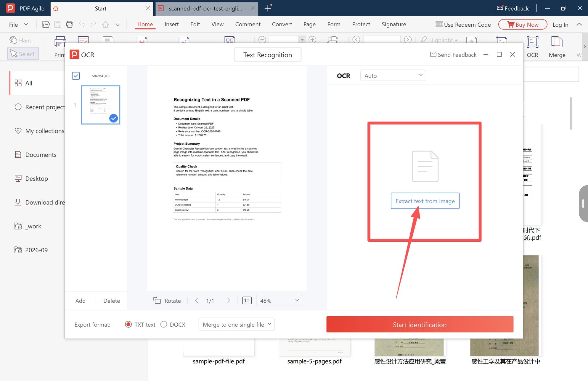Click the Delete pages button
588x381 pixels.
pos(112,301)
